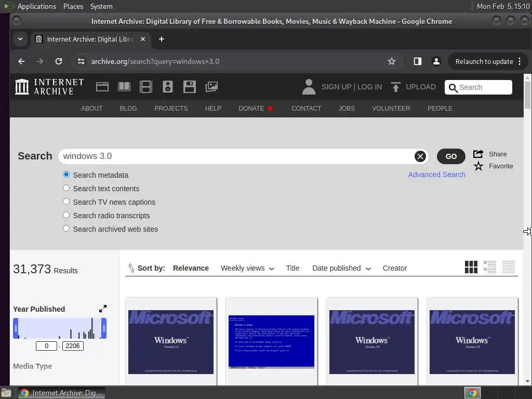Go back to previous page
The image size is (532, 399).
21,61
